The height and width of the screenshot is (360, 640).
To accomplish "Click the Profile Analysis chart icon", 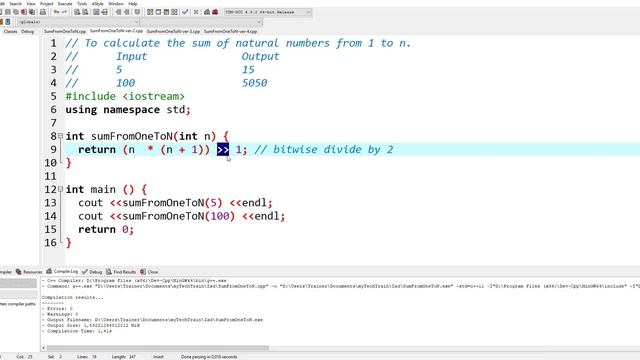I will pyautogui.click(x=207, y=12).
